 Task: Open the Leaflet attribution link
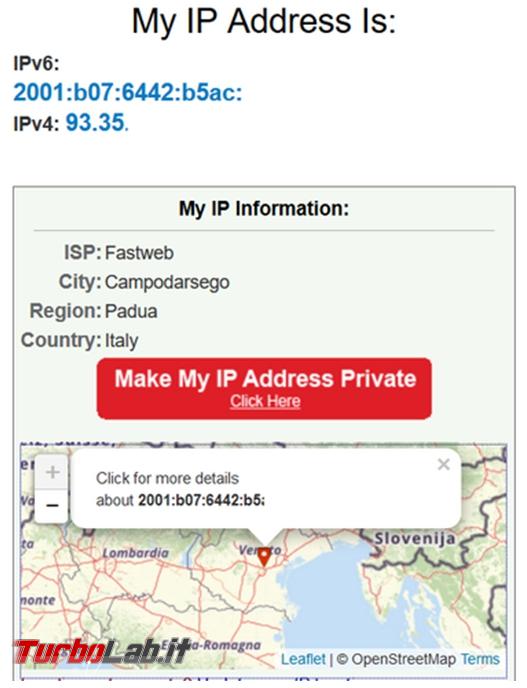tap(303, 659)
